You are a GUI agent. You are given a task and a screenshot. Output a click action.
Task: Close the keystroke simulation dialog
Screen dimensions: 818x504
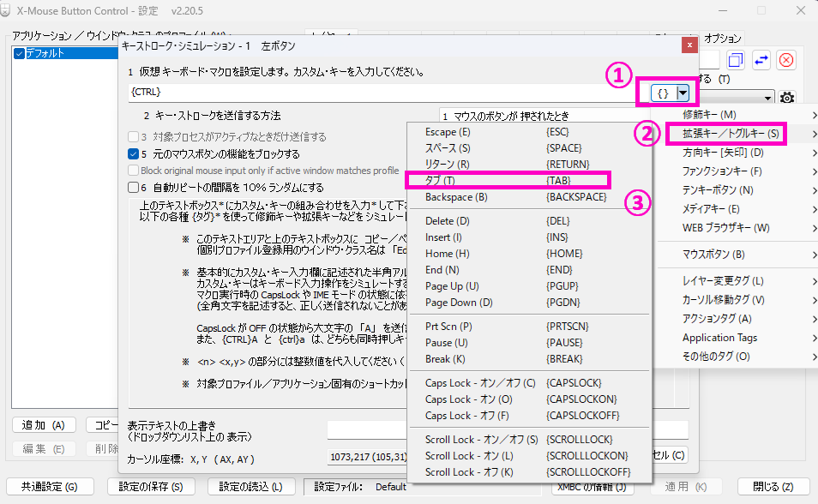pos(689,45)
